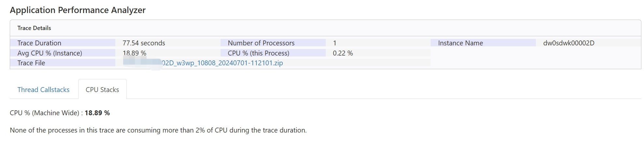
Task: Click the bold 18.89 % machine-wide value
Action: 97,113
